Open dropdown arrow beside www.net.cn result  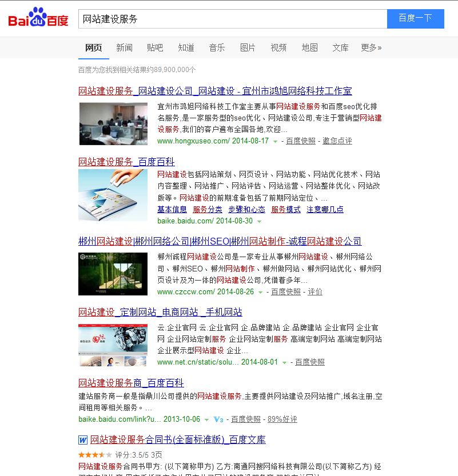(285, 362)
